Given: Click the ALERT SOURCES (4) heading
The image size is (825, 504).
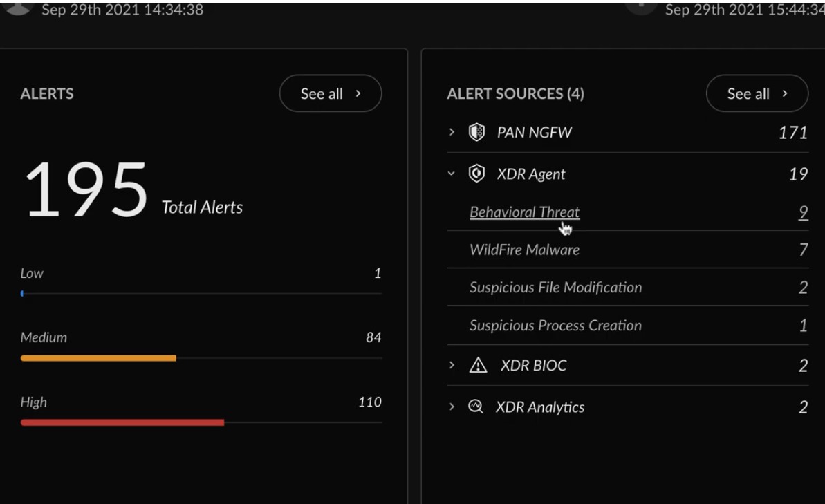Looking at the screenshot, I should pyautogui.click(x=516, y=93).
